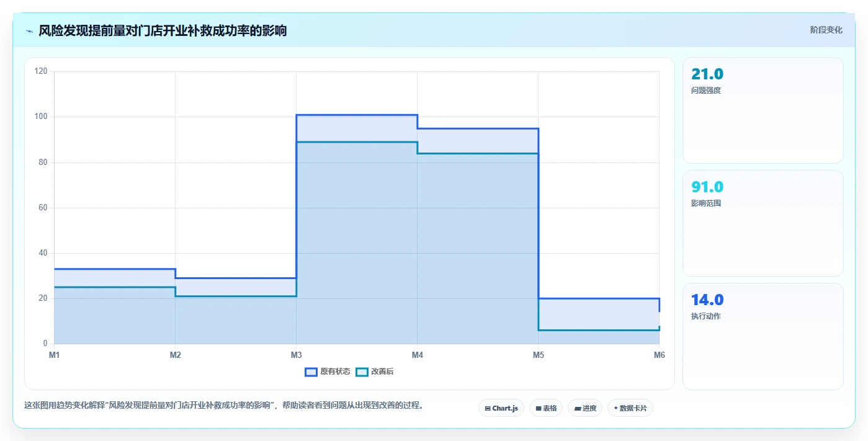The image size is (868, 441).
Task: Click the lightning icon beside the chart title
Action: coord(29,31)
